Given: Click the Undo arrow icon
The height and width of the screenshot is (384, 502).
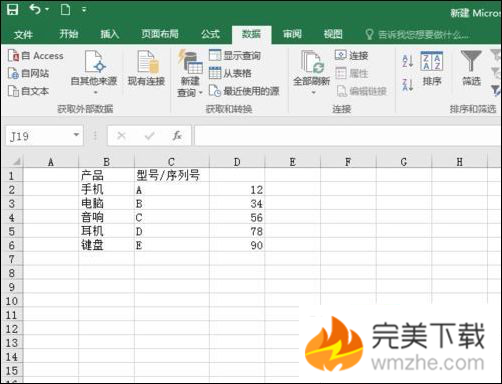Looking at the screenshot, I should pos(35,9).
